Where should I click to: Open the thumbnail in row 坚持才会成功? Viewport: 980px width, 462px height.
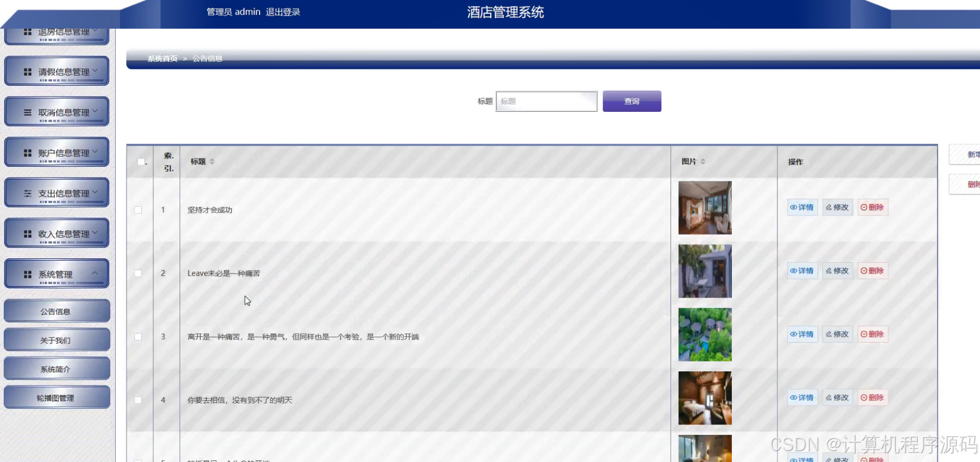(705, 208)
